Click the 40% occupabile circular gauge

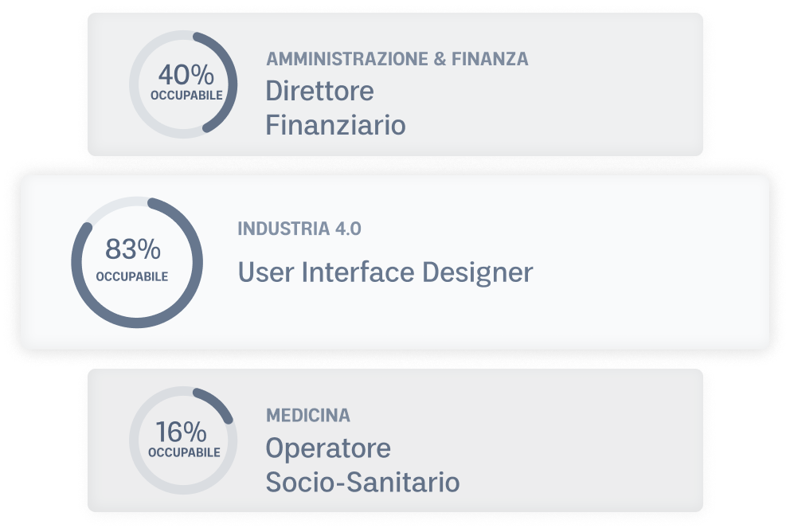(183, 84)
